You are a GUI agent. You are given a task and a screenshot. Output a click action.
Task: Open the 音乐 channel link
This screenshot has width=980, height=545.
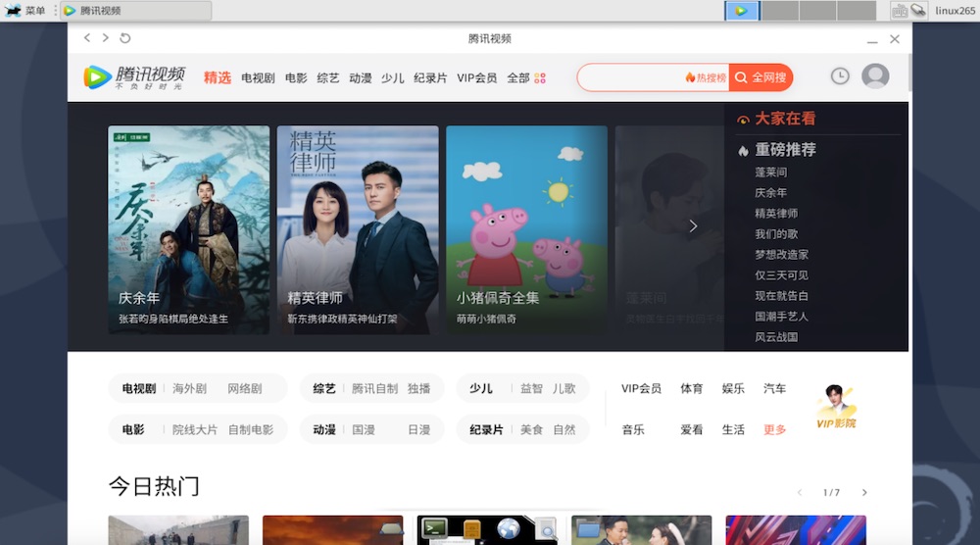click(632, 430)
